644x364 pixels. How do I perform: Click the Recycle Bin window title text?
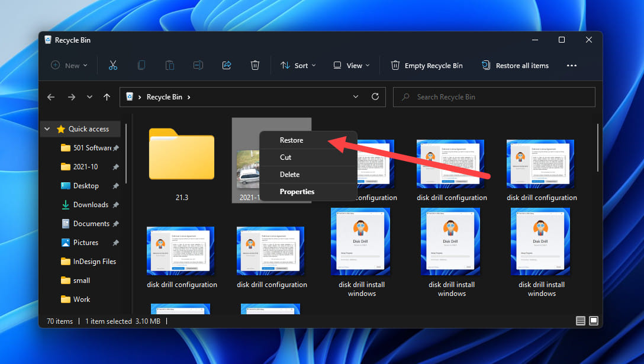pyautogui.click(x=73, y=40)
